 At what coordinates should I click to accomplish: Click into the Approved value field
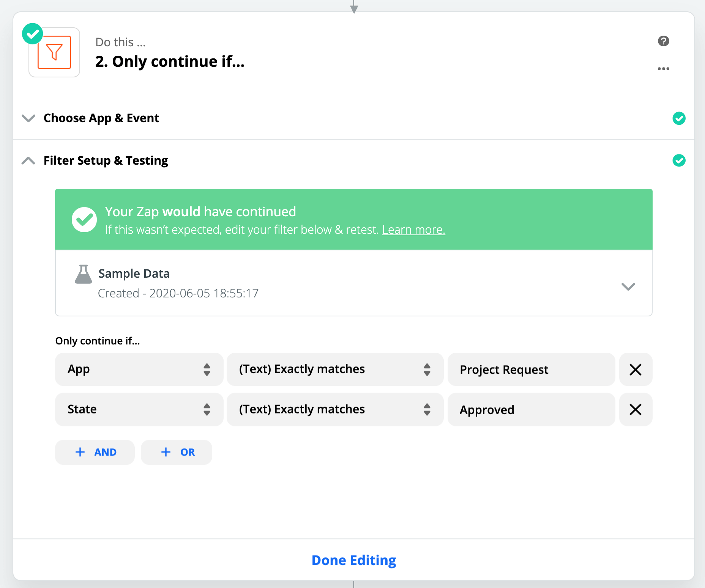(x=531, y=409)
